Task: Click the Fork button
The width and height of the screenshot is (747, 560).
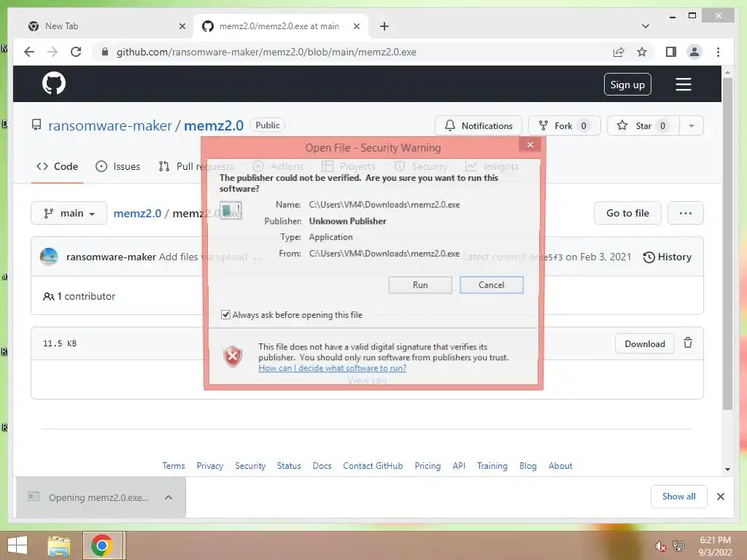Action: [565, 125]
